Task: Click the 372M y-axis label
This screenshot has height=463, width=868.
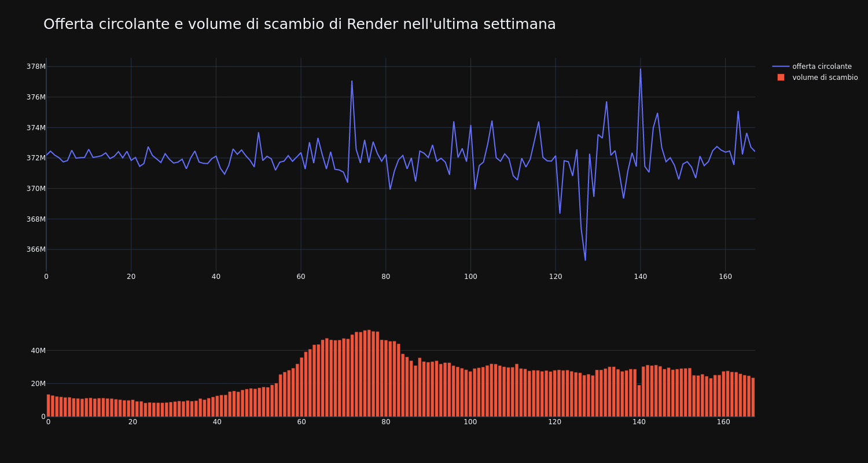Action: tap(36, 158)
